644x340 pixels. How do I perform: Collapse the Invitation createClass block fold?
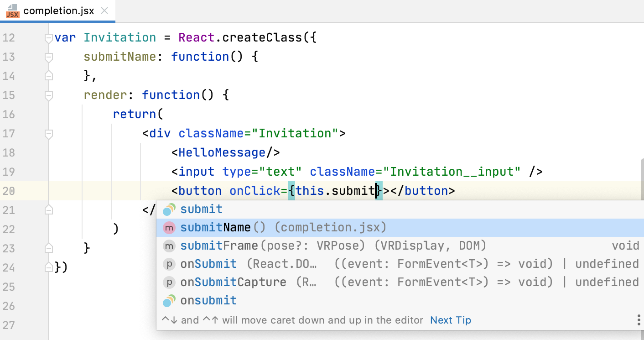[48, 37]
